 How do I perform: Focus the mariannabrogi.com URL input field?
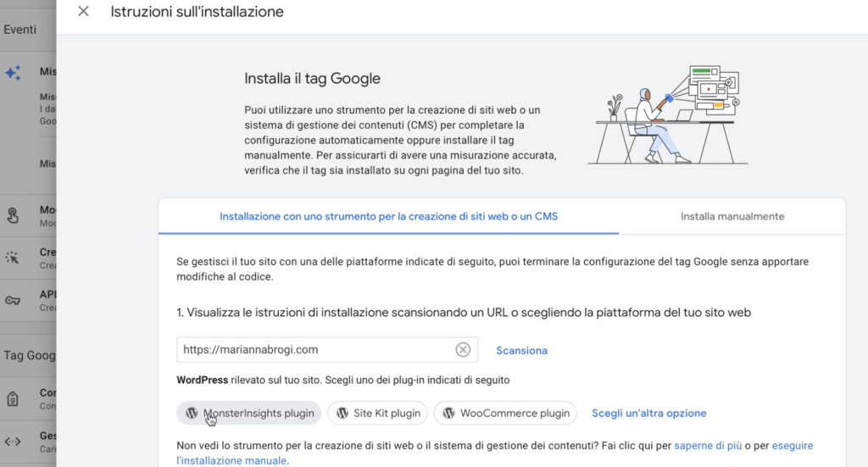314,350
